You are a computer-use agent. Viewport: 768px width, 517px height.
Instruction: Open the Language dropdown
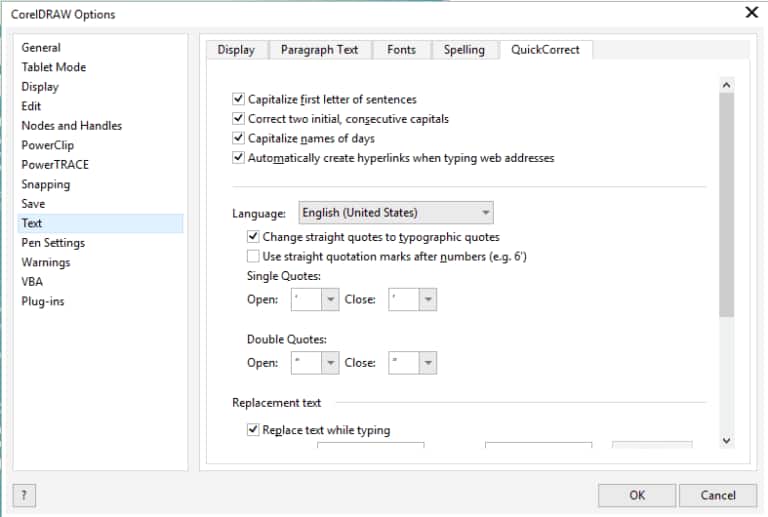(485, 213)
